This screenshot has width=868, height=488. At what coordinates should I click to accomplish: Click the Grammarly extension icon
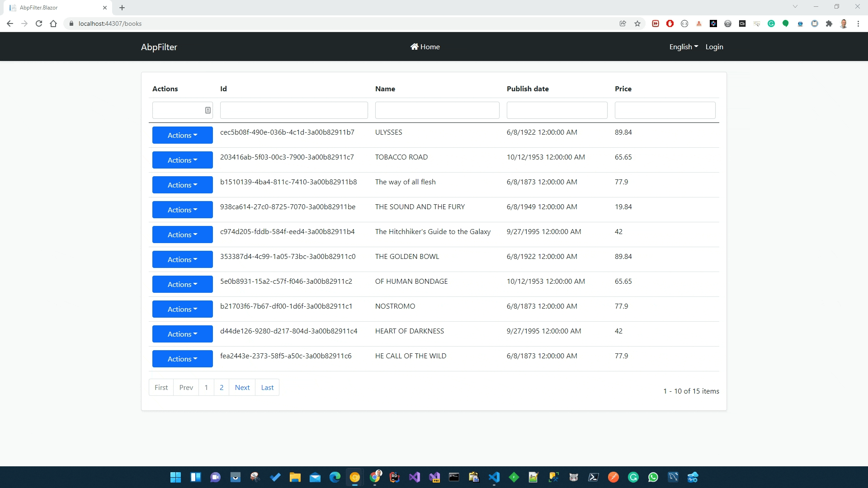(771, 23)
